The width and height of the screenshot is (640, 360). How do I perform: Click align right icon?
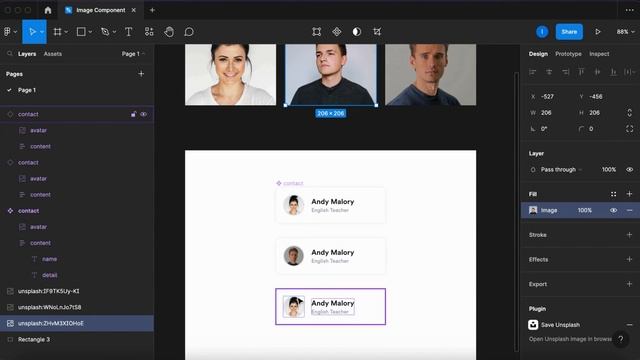[x=565, y=72]
